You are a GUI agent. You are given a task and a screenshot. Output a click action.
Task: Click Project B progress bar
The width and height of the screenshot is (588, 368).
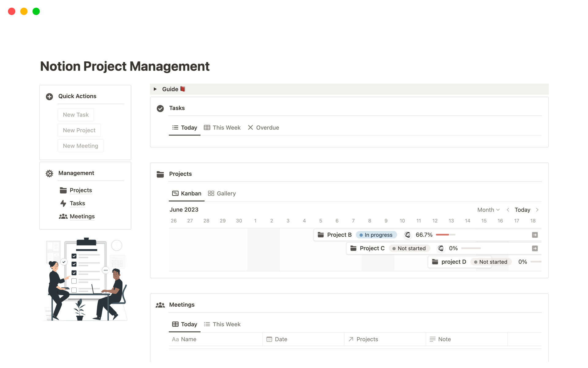[445, 235]
